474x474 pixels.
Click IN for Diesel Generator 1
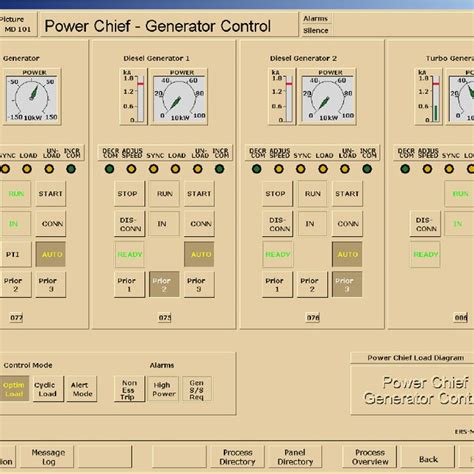[164, 224]
